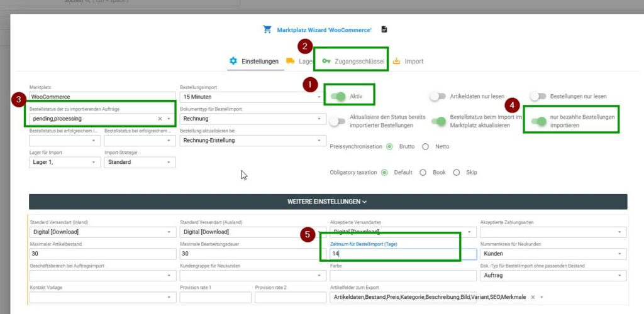Viewport: 644px width, 314px height.
Task: Click the Marktplatz Wizard 'WooCommerce' title link
Action: [324, 30]
